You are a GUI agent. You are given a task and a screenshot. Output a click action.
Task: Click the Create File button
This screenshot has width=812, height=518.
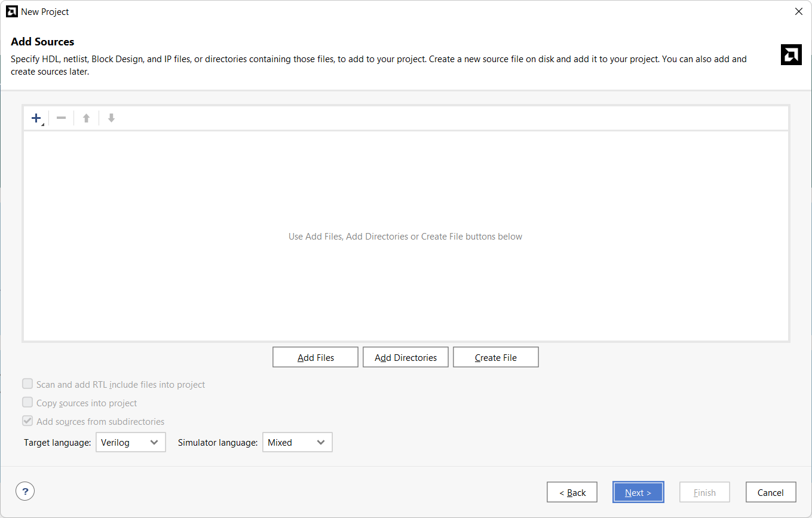coord(495,357)
